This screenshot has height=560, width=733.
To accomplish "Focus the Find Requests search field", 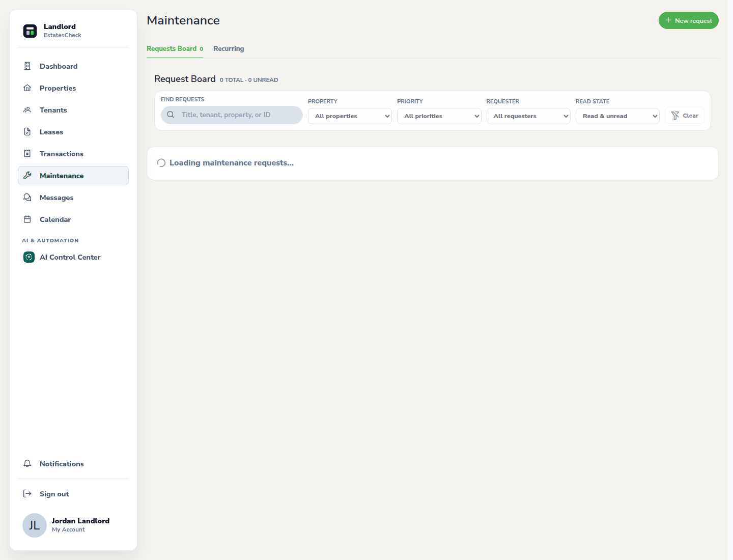I will click(x=232, y=115).
